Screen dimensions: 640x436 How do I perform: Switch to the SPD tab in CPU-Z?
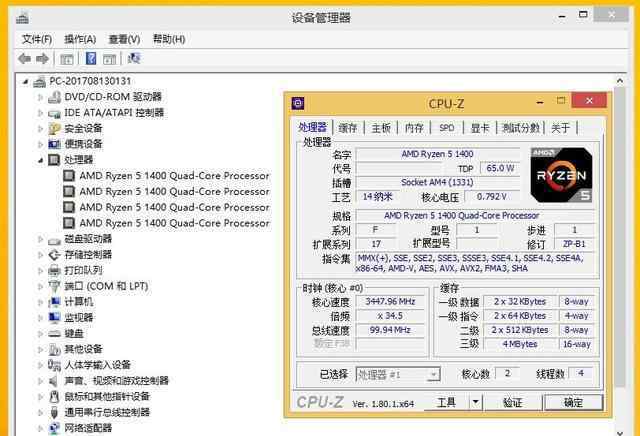point(447,128)
